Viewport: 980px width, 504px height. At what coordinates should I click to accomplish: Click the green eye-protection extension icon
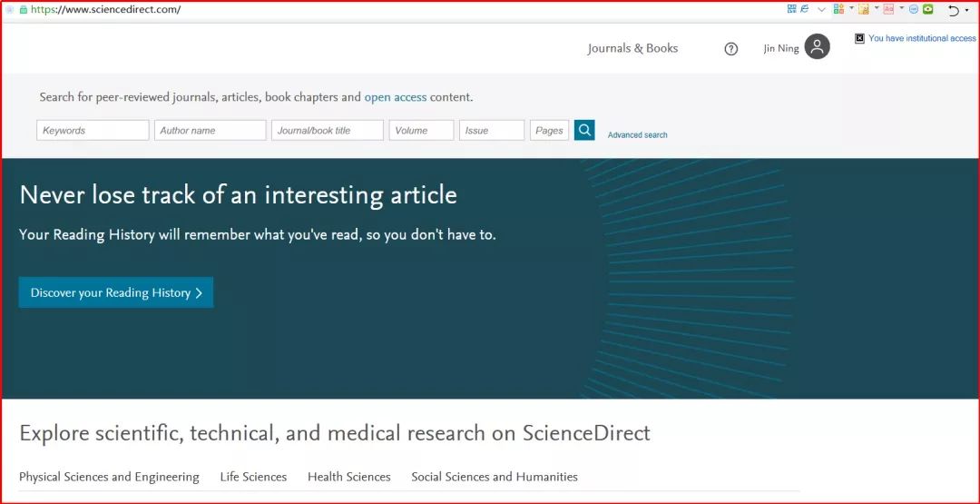pos(927,9)
